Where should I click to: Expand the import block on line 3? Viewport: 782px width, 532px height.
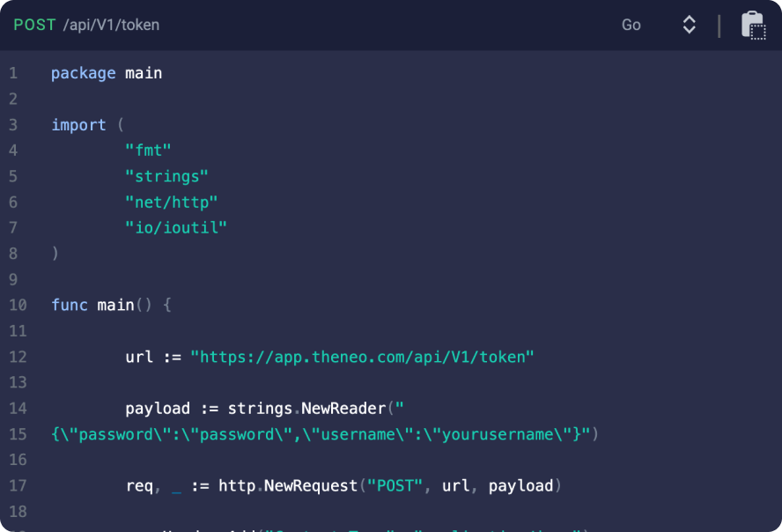(x=78, y=124)
